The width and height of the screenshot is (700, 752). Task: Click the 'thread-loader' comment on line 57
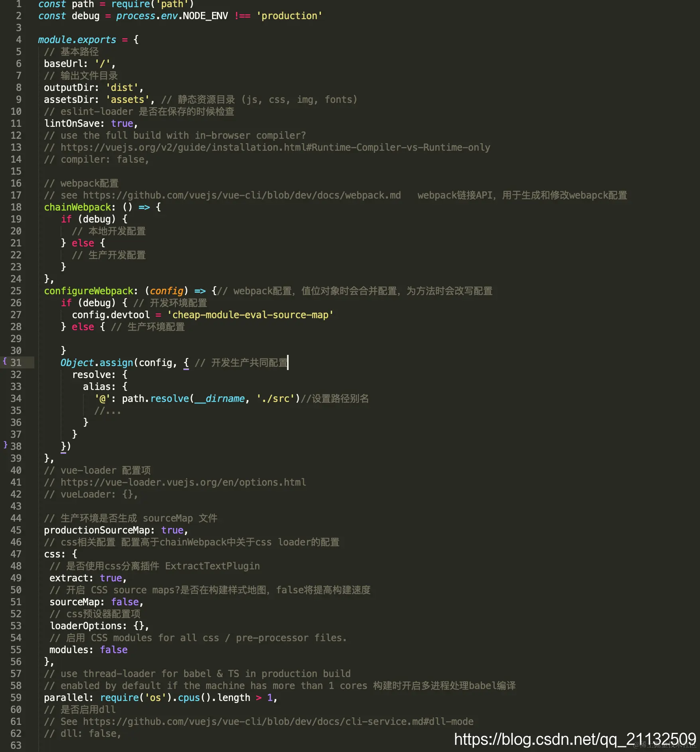click(197, 673)
